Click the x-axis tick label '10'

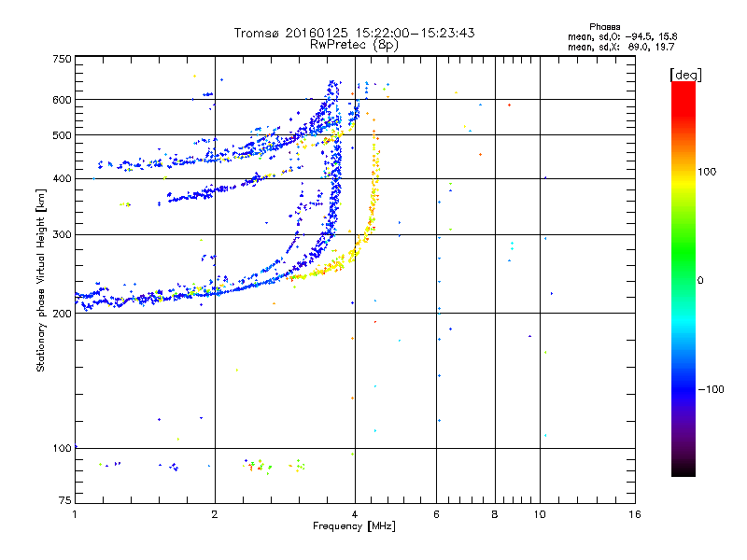(x=540, y=514)
